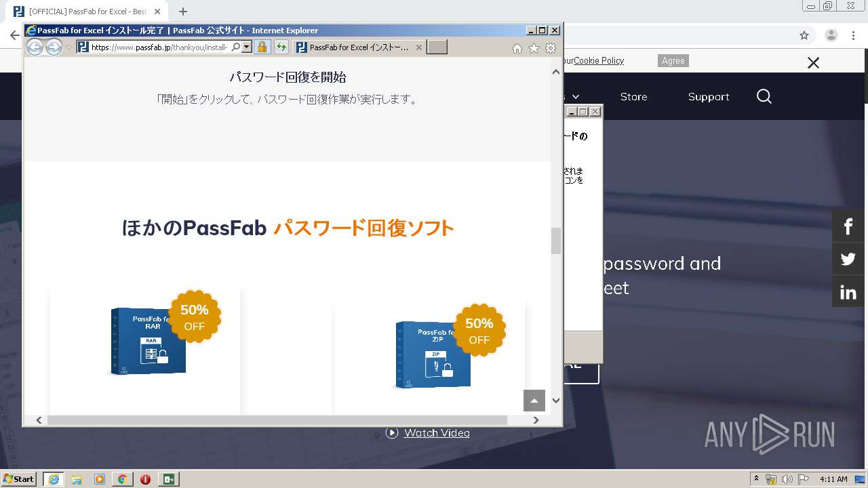Show hidden system tray icons
868x488 pixels.
pyautogui.click(x=756, y=479)
